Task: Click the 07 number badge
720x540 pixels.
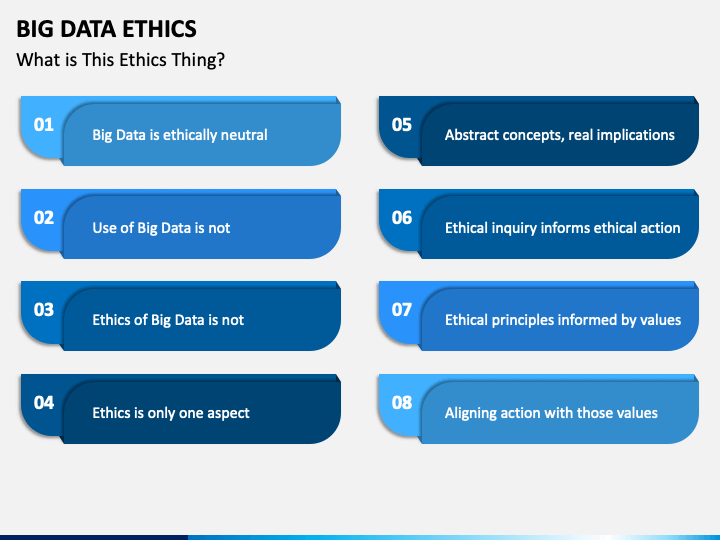Action: [401, 310]
